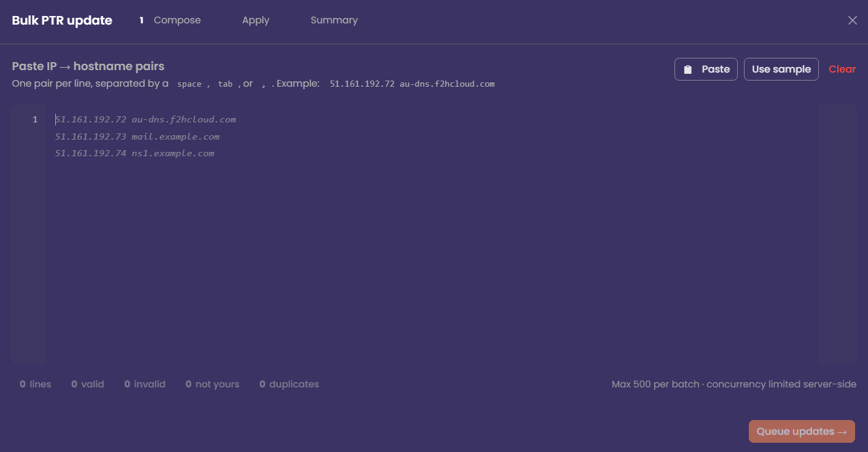Click 'Paste IP → hostname pairs' heading

coord(88,66)
